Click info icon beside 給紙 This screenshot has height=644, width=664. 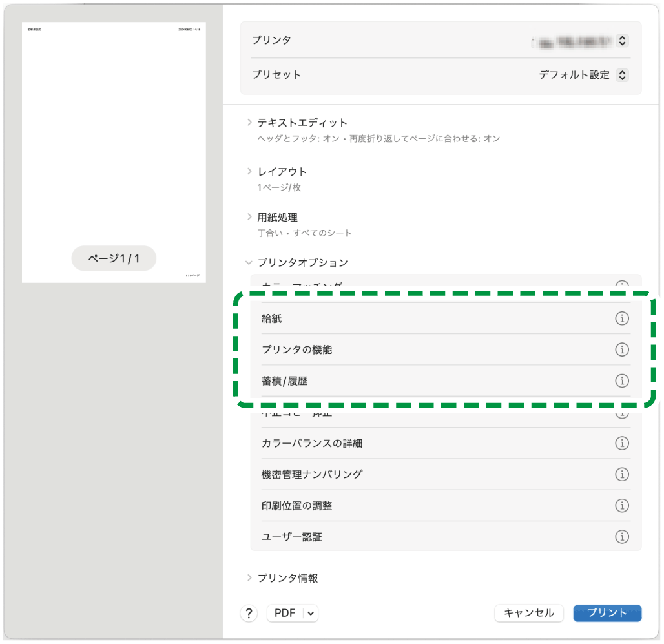(x=621, y=318)
